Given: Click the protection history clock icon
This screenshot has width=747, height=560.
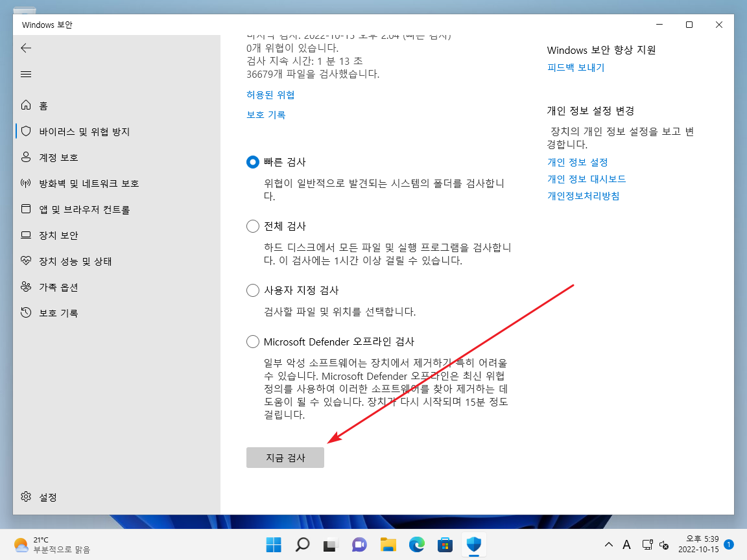Looking at the screenshot, I should point(26,312).
